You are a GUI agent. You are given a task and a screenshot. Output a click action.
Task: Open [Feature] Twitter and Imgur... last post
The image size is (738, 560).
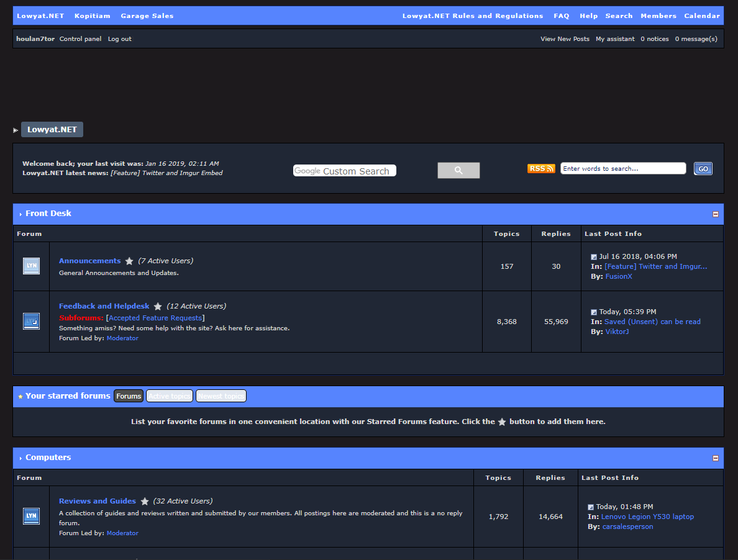(x=655, y=266)
